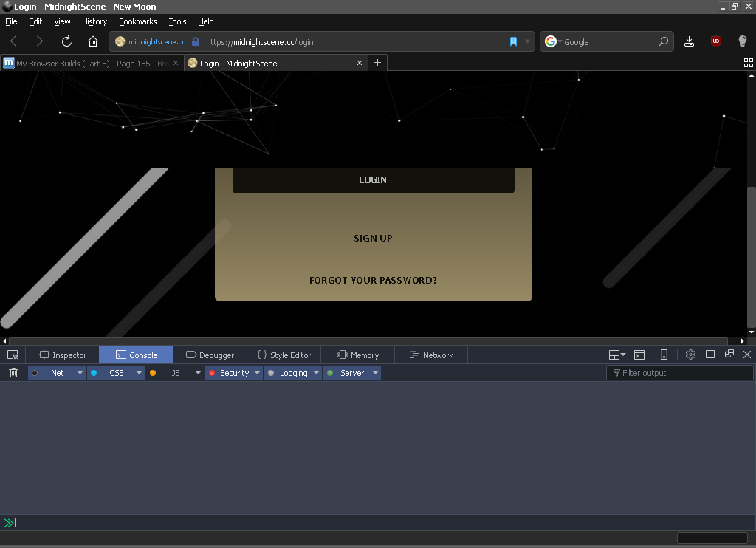Expand the JS filter dropdown arrow
Viewport: 756px width, 548px height.
198,373
